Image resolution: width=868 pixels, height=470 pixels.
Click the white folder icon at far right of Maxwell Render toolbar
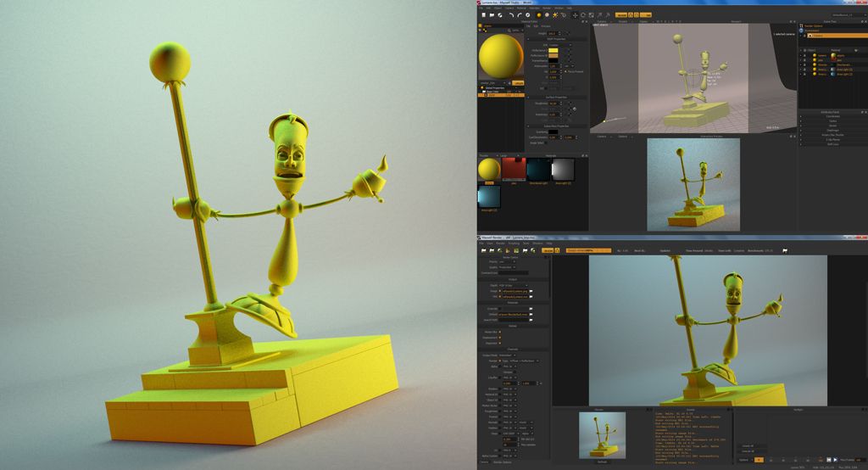point(784,250)
